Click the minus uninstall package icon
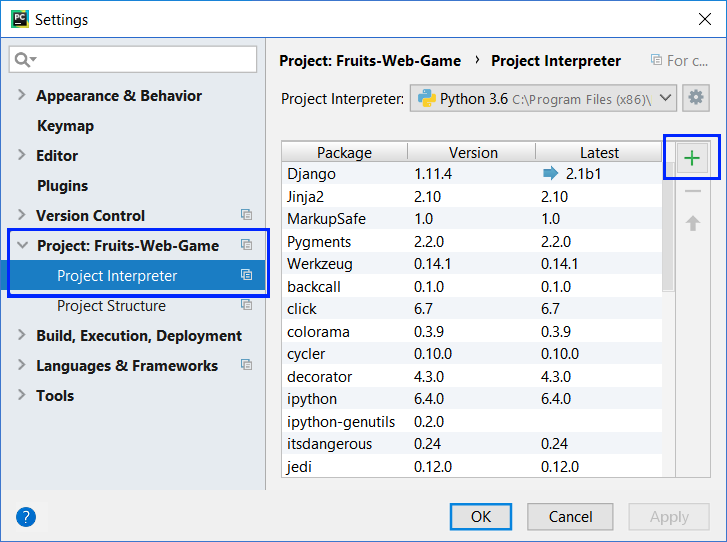This screenshot has height=542, width=727. (692, 191)
